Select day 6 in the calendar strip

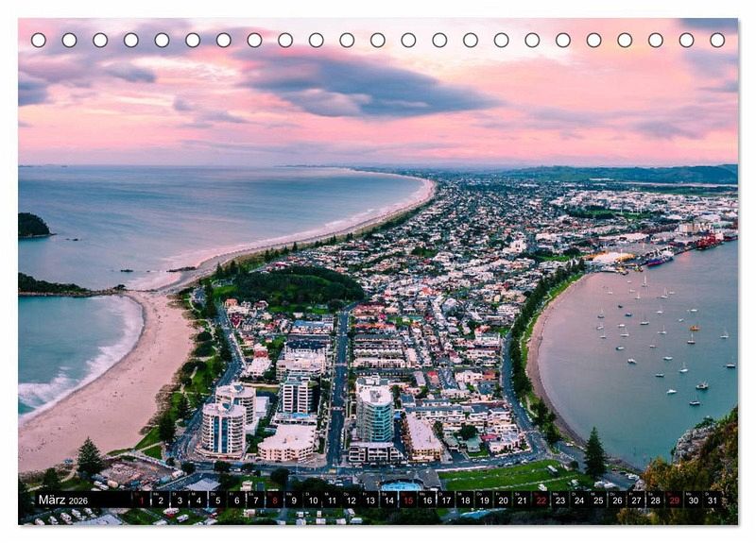click(237, 500)
